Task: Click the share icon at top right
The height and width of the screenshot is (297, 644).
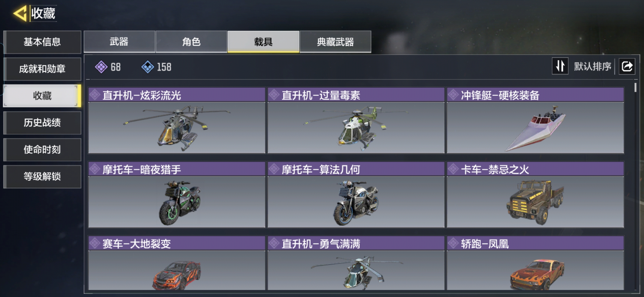Action: (x=627, y=66)
